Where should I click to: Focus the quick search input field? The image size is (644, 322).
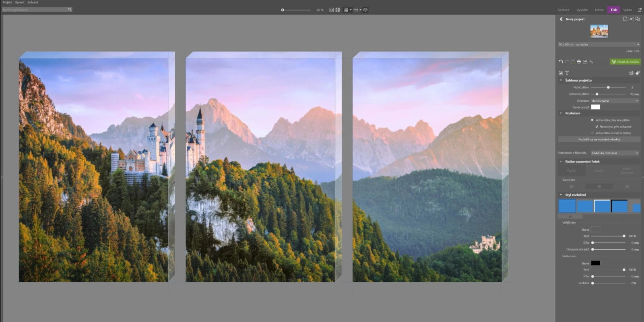click(x=35, y=9)
